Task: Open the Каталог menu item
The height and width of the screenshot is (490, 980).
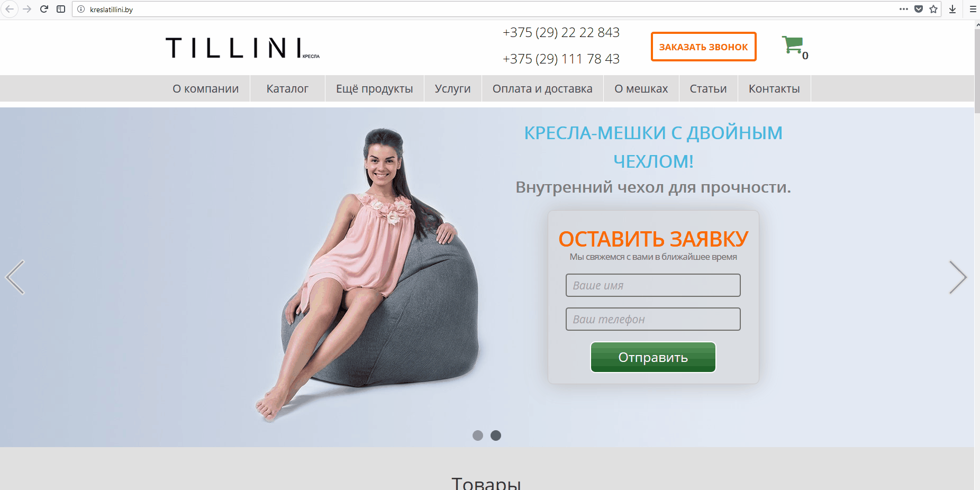Action: click(287, 88)
